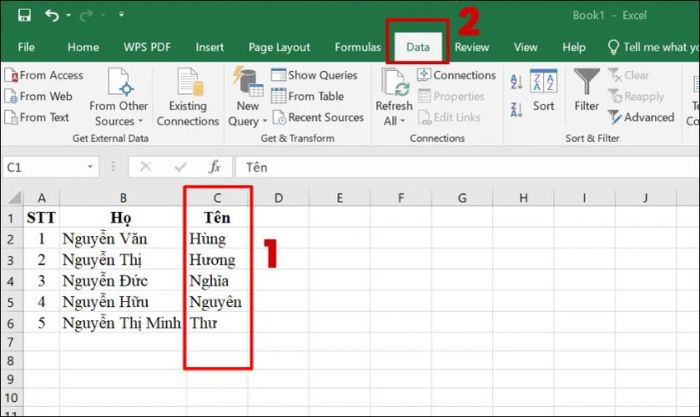Import data From Text

[37, 117]
